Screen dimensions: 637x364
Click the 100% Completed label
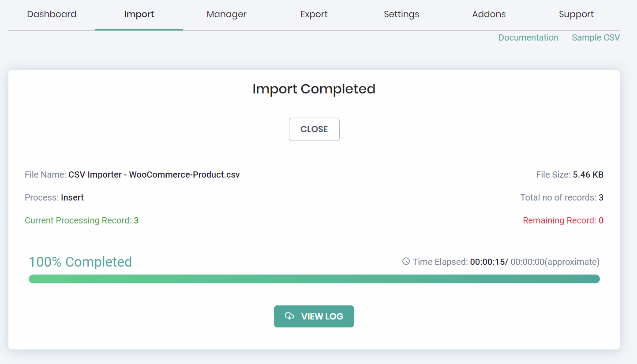click(x=80, y=262)
